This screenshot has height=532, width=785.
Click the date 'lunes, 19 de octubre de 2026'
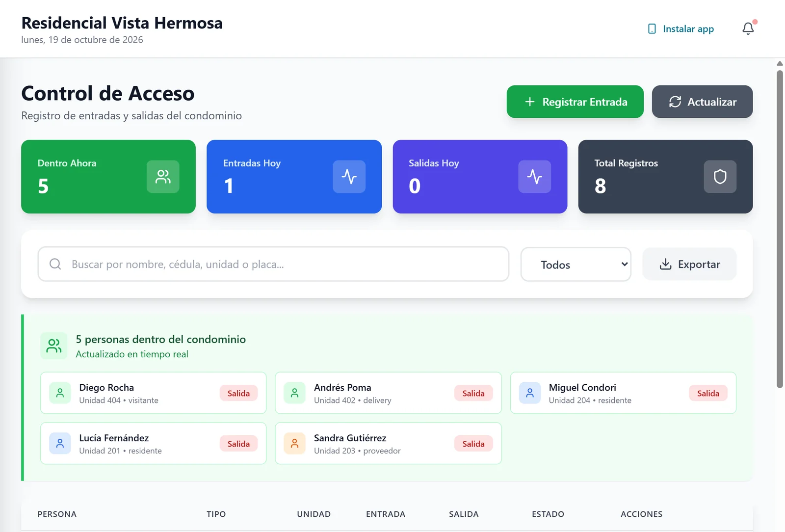(x=82, y=40)
